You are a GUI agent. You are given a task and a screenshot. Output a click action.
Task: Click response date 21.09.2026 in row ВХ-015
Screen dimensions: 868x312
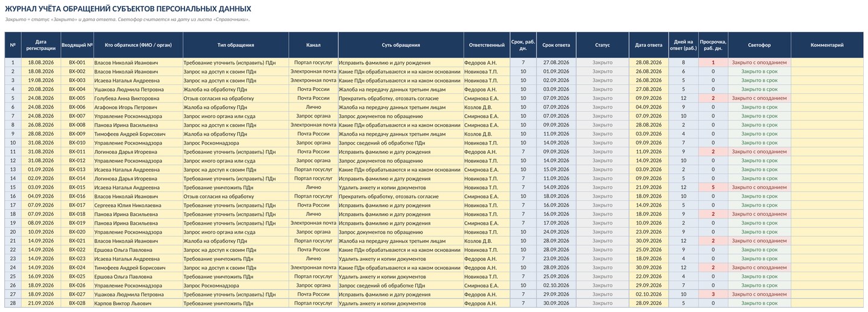[x=649, y=187]
